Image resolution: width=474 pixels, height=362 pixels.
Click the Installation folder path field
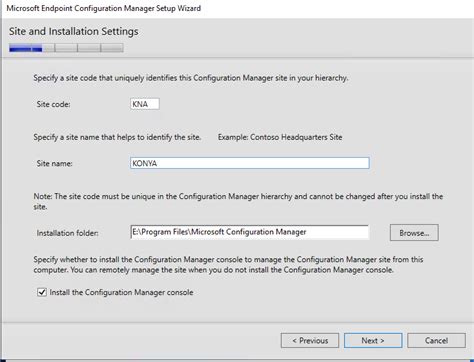[x=250, y=232]
